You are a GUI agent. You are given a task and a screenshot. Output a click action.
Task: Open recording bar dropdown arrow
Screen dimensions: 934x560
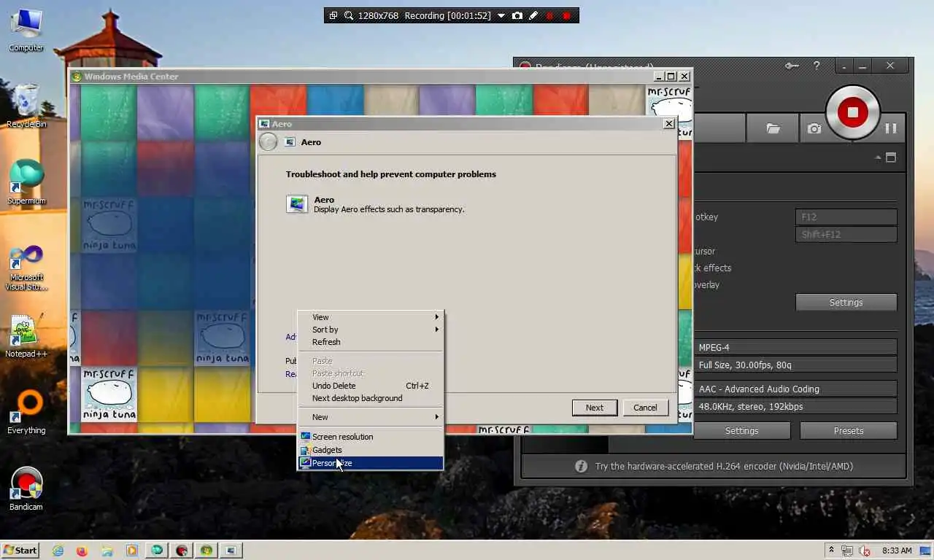click(x=501, y=15)
